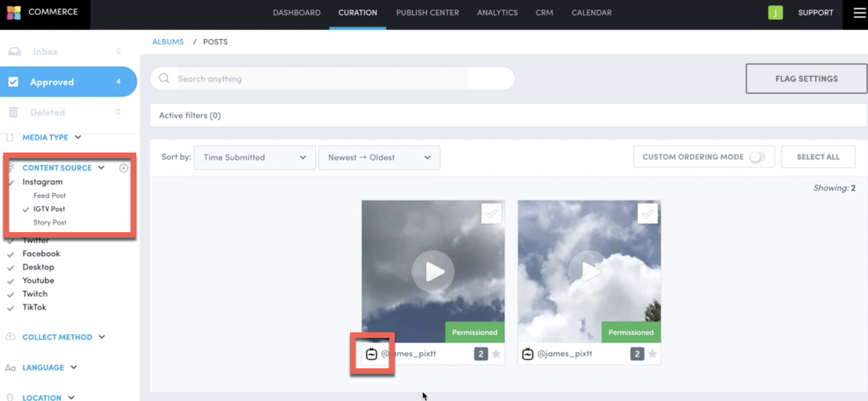Screen dimensions: 868x401
Task: Clear the Content Source filter
Action: click(124, 168)
